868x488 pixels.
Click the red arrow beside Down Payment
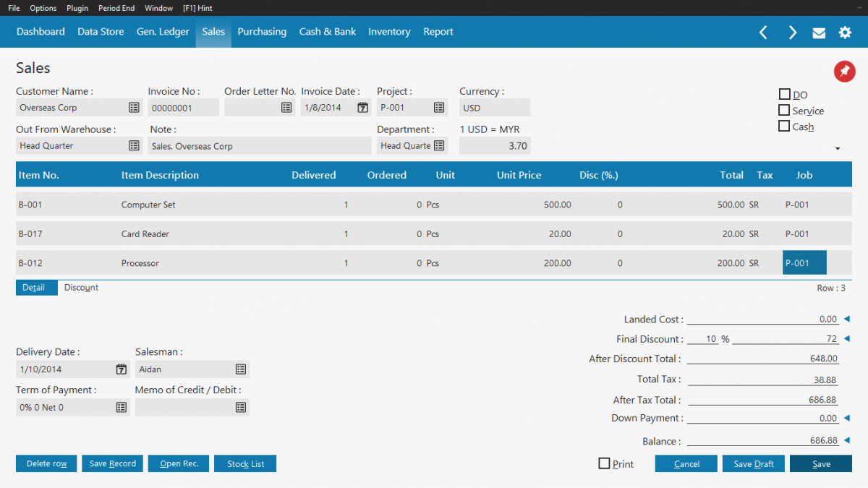[846, 417]
